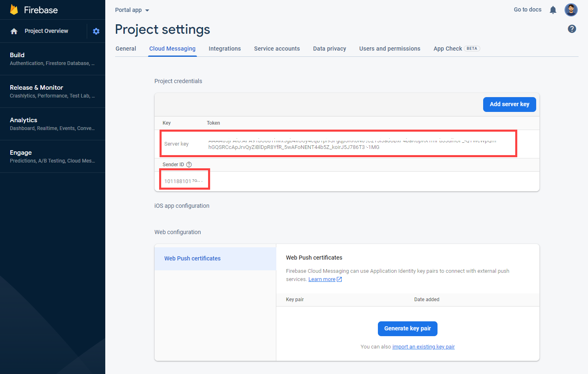
Task: Open the Service accounts tab
Action: 277,49
